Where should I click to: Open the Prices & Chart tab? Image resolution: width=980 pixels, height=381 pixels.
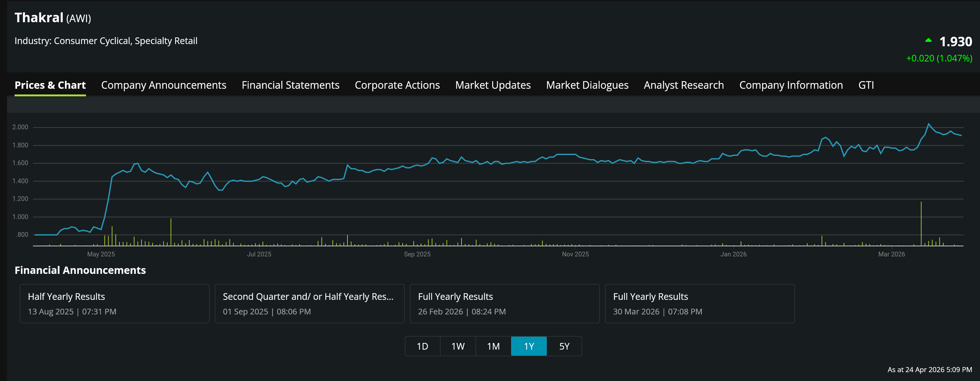pos(50,85)
